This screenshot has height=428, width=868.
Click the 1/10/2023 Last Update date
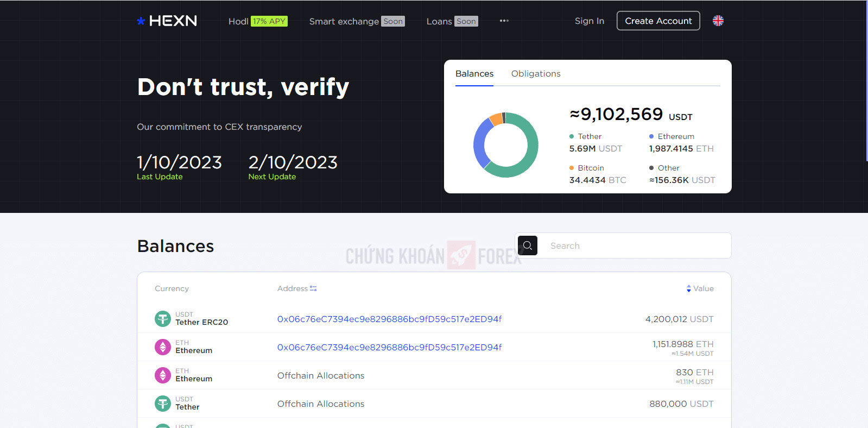(179, 162)
